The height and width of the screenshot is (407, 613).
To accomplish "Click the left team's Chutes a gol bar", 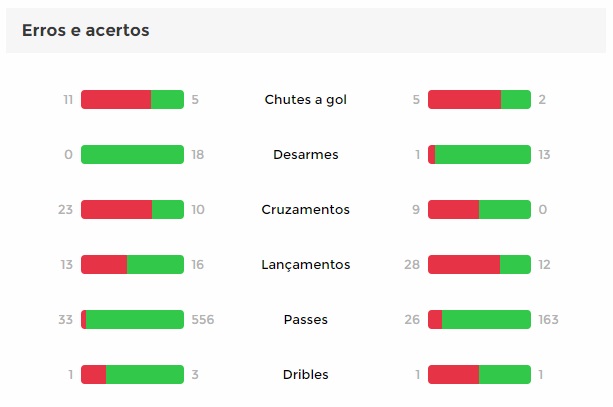I will (x=132, y=100).
